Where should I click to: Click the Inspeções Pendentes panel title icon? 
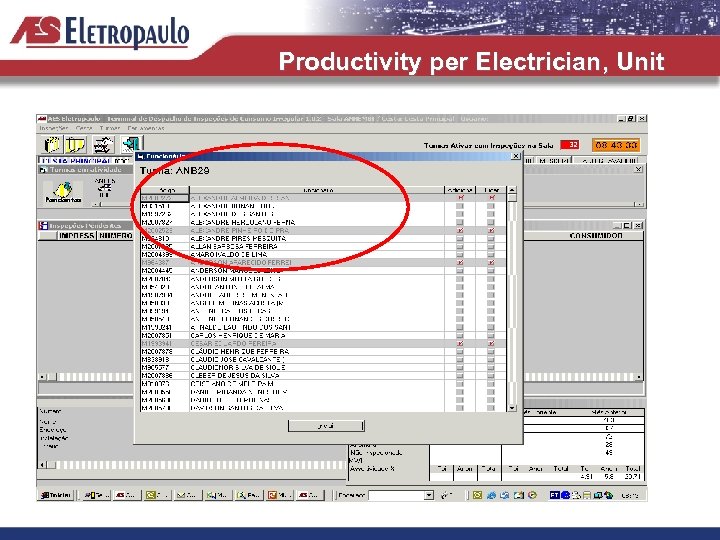click(x=43, y=225)
